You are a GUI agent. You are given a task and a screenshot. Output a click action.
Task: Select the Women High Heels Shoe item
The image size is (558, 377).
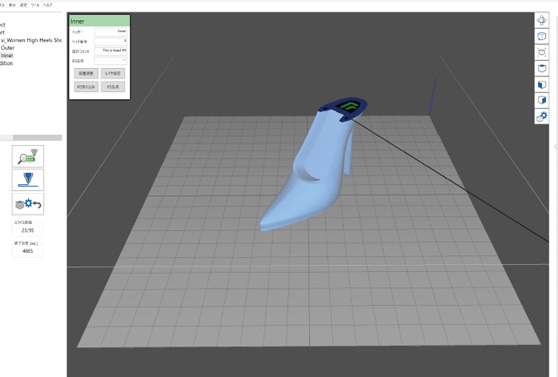31,40
